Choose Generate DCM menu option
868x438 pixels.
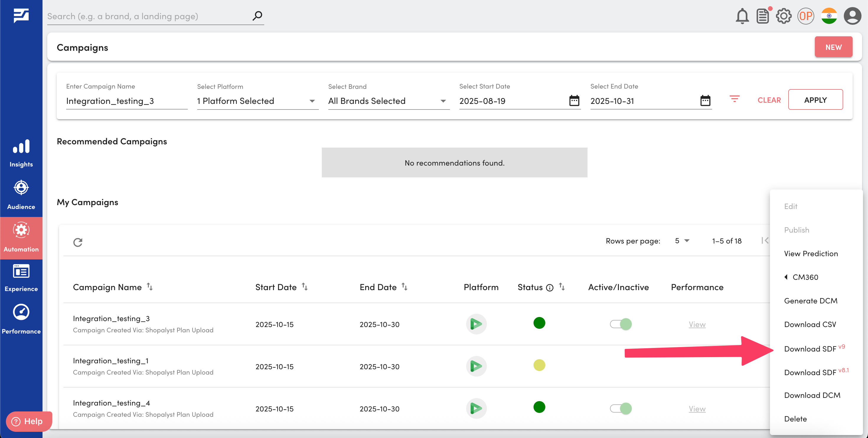[x=810, y=300]
